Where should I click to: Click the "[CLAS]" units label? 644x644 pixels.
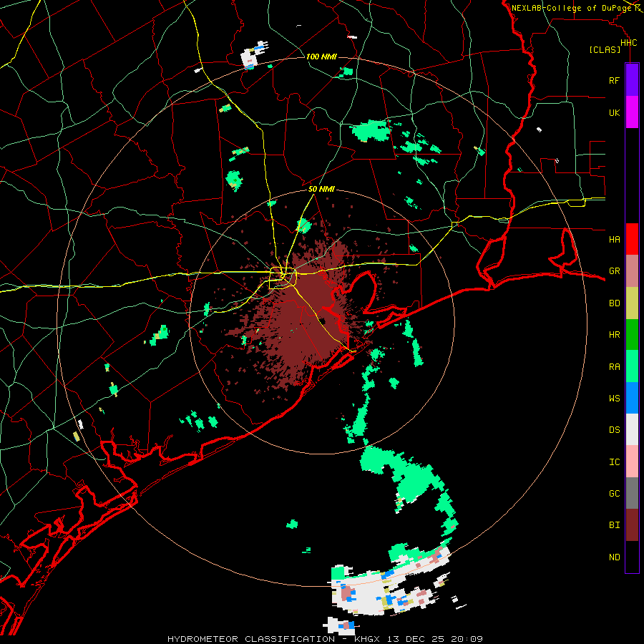(x=605, y=49)
